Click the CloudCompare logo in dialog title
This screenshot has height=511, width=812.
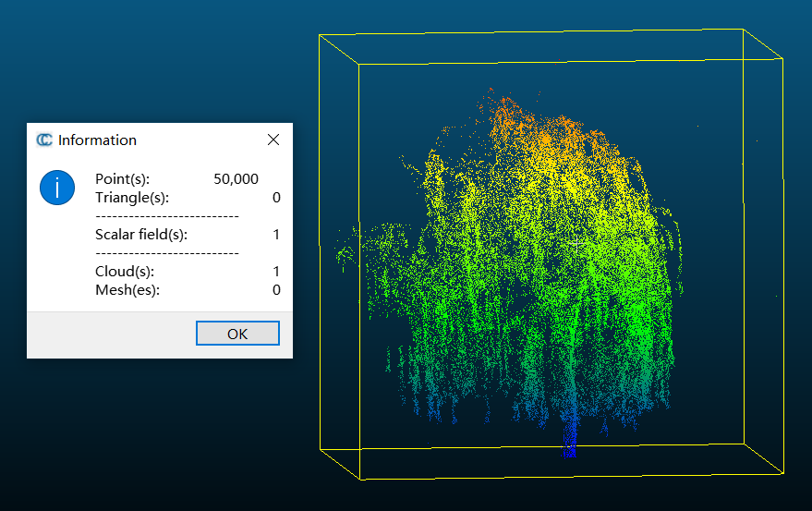(x=44, y=140)
